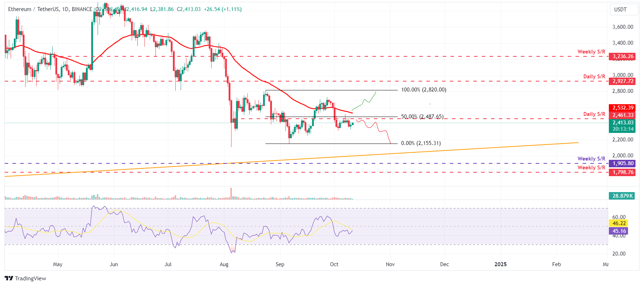Click the 'Jul' date on the time axis
The height and width of the screenshot is (286, 644).
[168, 264]
